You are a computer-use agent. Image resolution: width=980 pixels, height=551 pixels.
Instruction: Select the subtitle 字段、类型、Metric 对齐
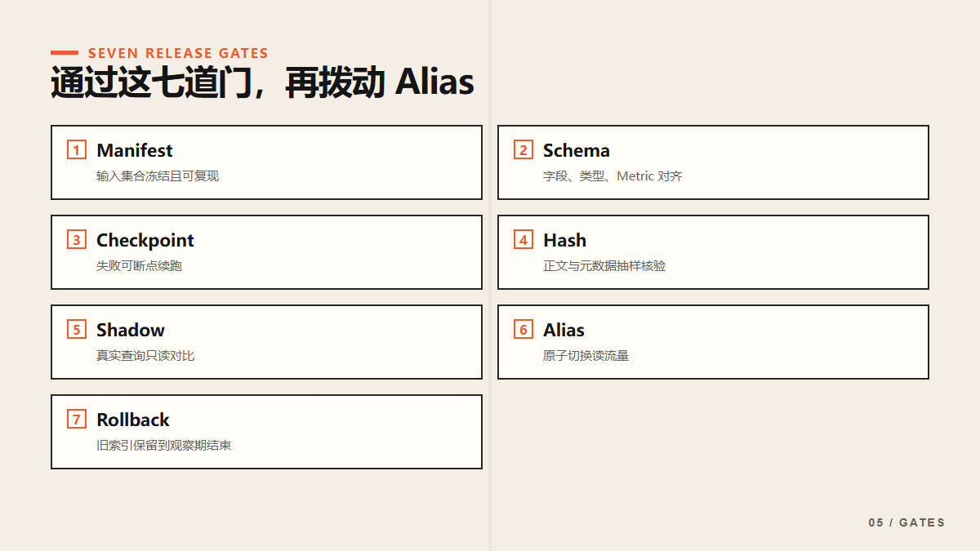(x=612, y=176)
